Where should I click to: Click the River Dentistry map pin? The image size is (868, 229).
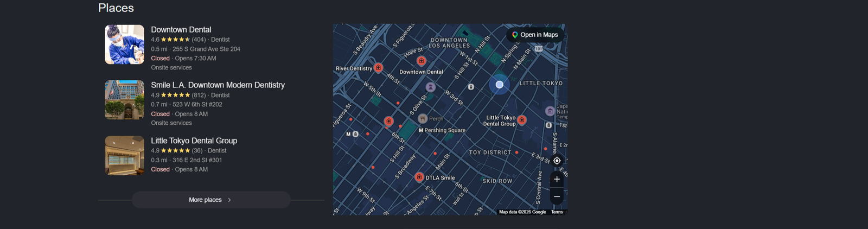pyautogui.click(x=379, y=68)
